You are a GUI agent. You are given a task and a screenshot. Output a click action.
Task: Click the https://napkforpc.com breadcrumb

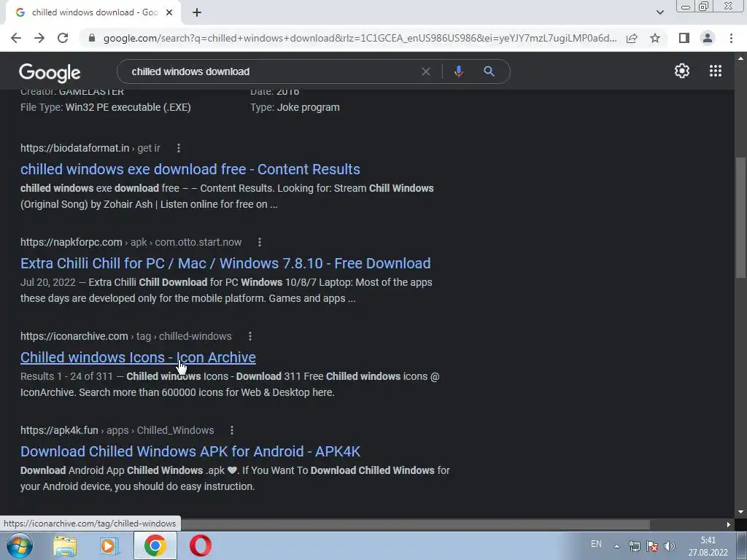[x=71, y=242]
